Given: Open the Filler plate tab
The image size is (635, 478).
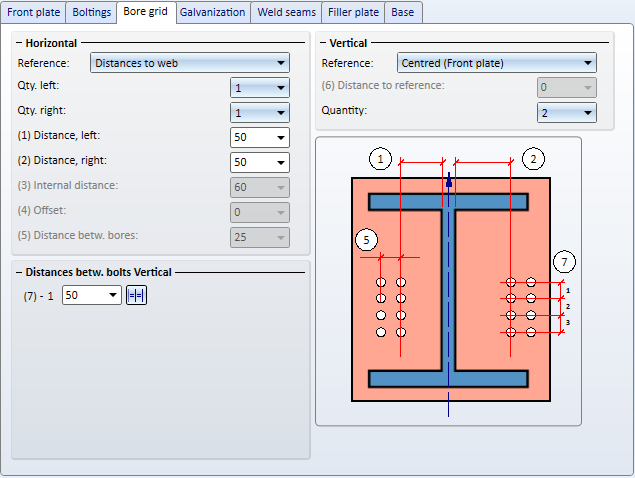Looking at the screenshot, I should (x=354, y=12).
